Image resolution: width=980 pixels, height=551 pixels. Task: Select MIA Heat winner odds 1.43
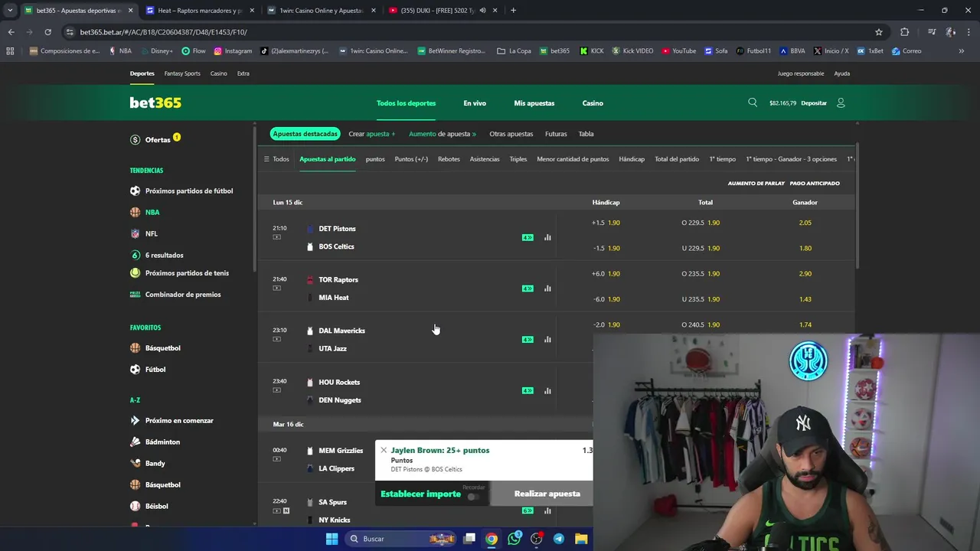pyautogui.click(x=805, y=299)
